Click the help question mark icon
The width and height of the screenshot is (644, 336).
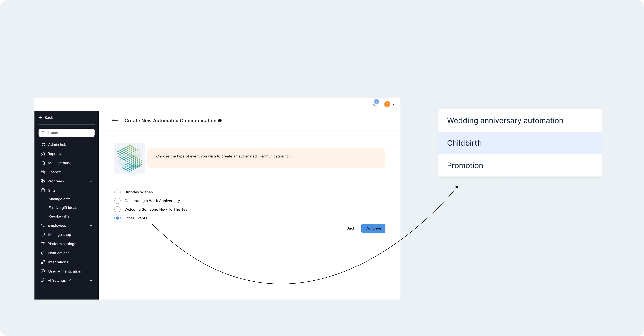pos(220,121)
